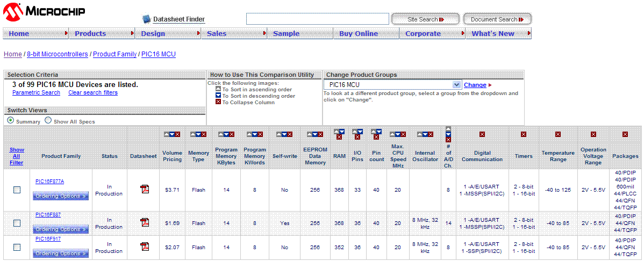644x261 pixels.
Task: Open Ordering Options for PIC16F877A
Action: (x=61, y=196)
